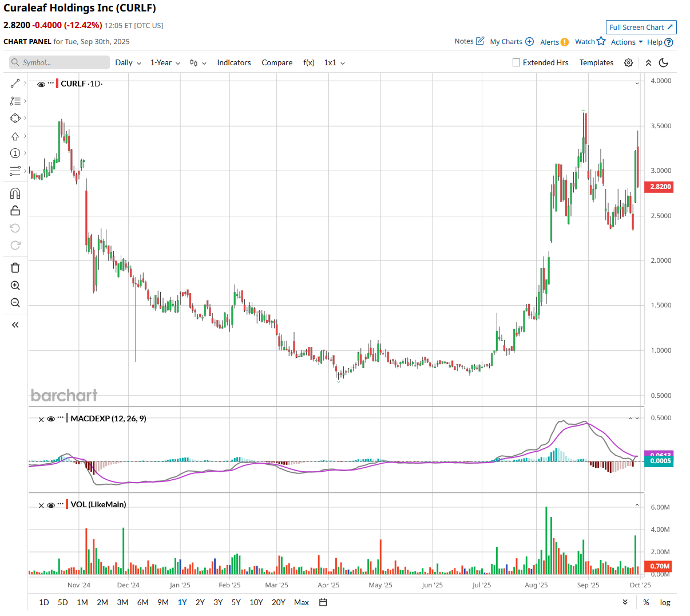Image resolution: width=690 pixels, height=616 pixels.
Task: Select the up arrow marker tool
Action: pyautogui.click(x=15, y=136)
